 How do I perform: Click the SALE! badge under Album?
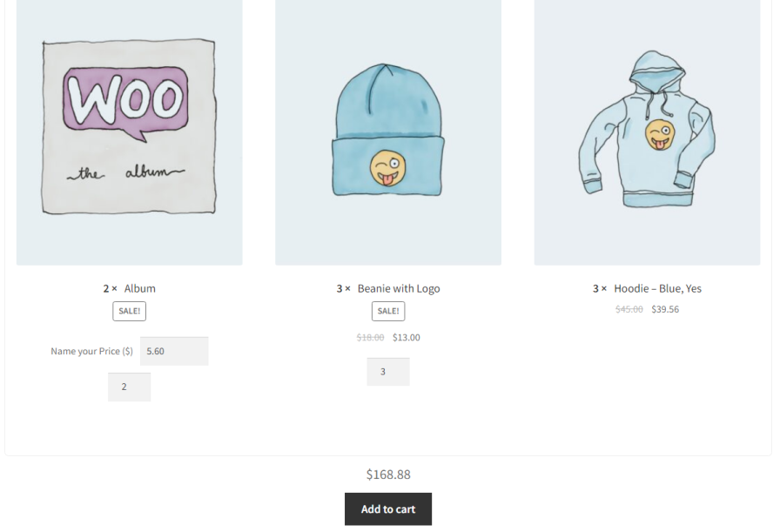click(130, 311)
